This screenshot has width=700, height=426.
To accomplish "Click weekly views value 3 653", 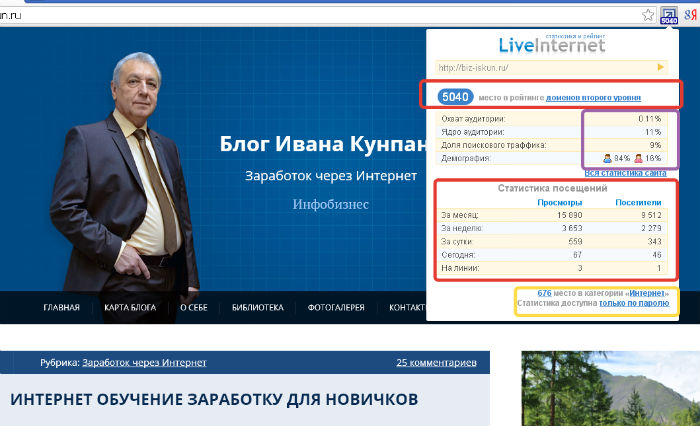I will [572, 228].
